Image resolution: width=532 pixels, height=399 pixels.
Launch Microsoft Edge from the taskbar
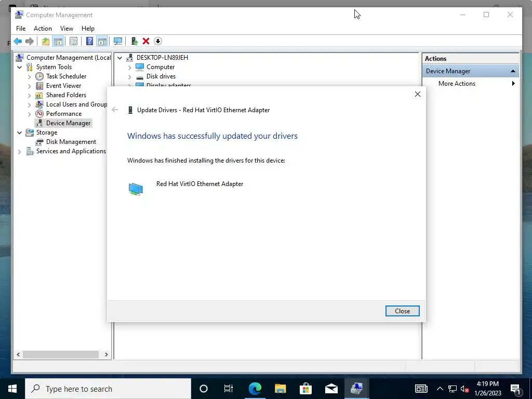point(255,389)
